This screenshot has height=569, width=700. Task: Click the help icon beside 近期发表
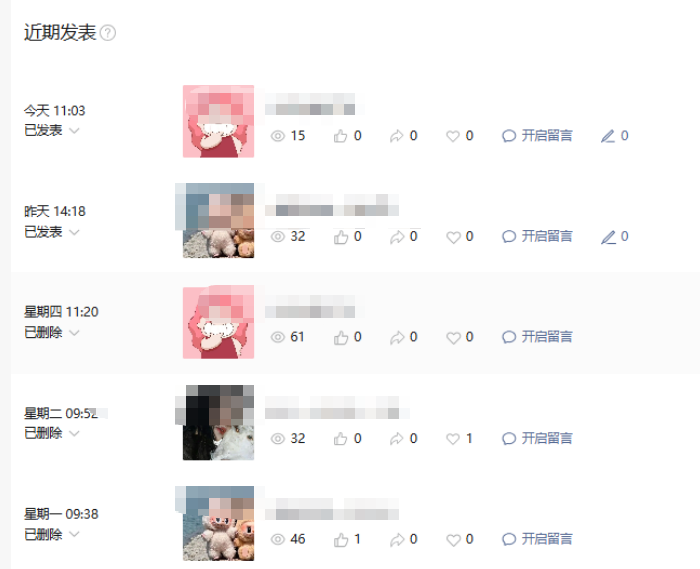point(108,33)
